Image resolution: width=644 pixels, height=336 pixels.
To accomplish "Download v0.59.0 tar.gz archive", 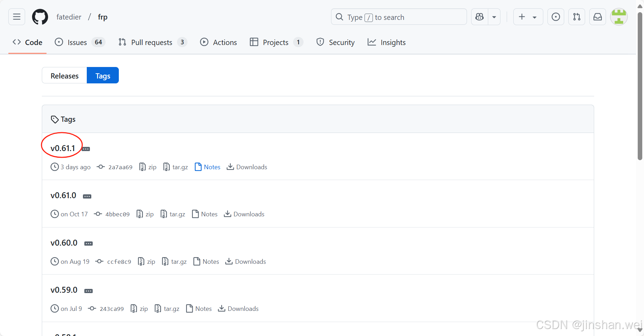I will pyautogui.click(x=167, y=309).
